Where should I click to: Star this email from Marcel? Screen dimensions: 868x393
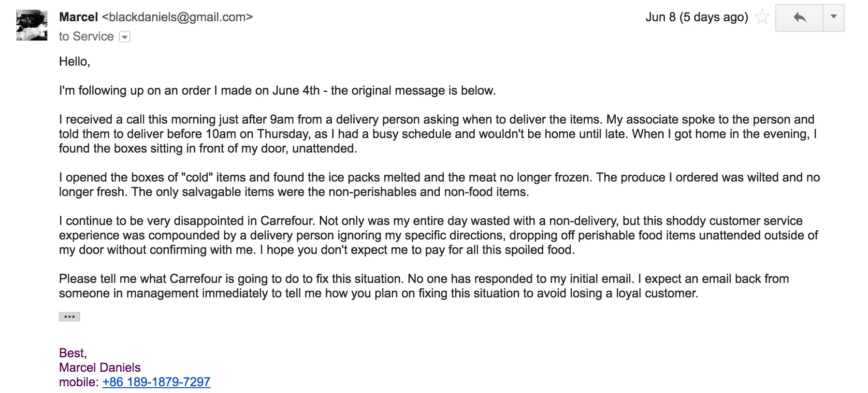pos(762,17)
